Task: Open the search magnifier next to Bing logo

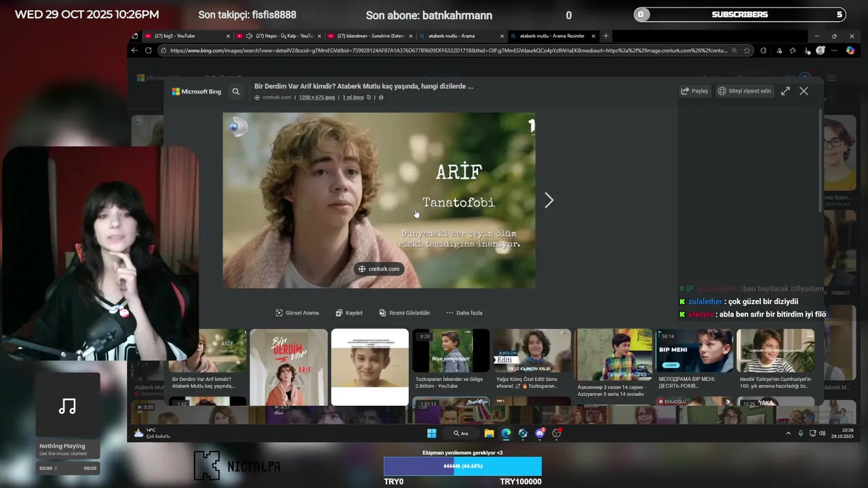Action: coord(236,91)
